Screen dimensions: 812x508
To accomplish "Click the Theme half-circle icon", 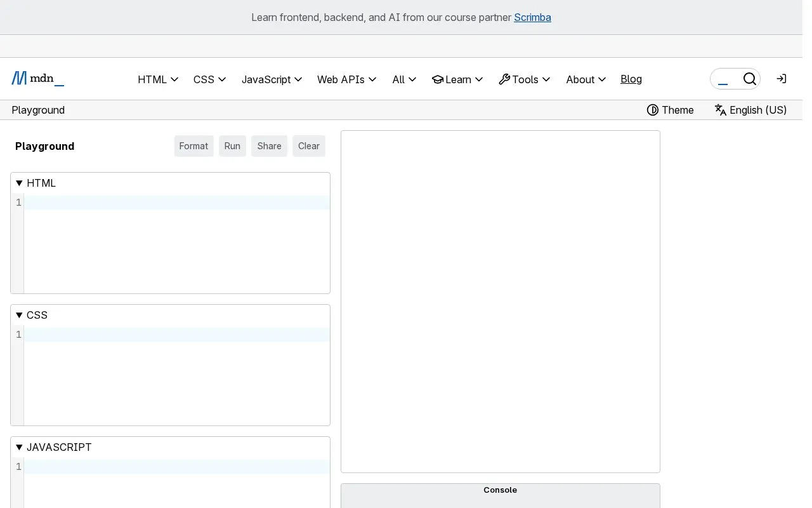I will (652, 110).
